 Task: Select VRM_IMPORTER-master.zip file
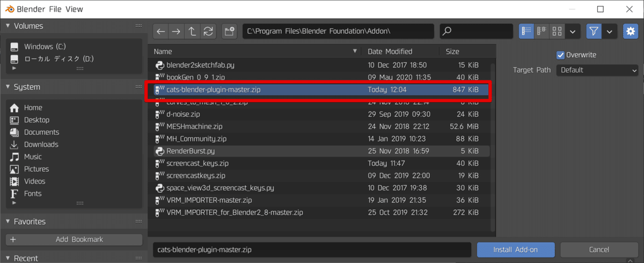tap(319, 200)
